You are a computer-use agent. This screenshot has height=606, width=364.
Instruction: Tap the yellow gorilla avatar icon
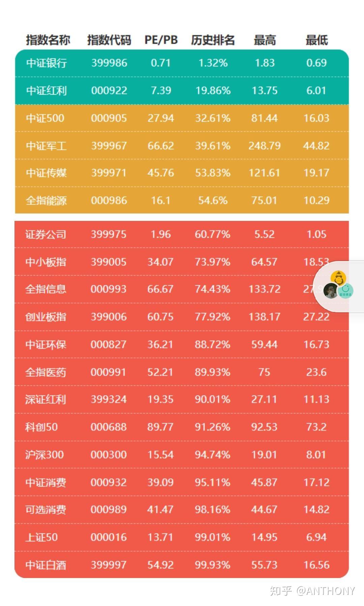(338, 278)
